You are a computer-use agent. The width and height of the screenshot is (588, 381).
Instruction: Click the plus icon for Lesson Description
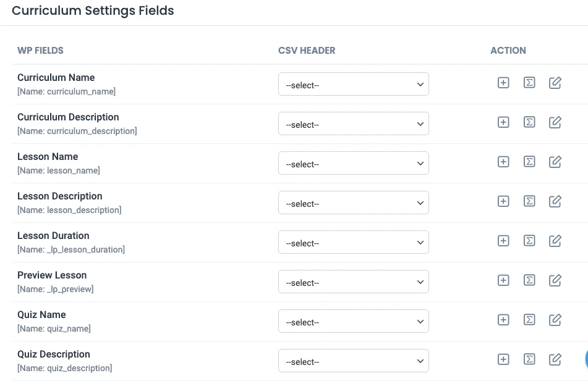click(503, 201)
